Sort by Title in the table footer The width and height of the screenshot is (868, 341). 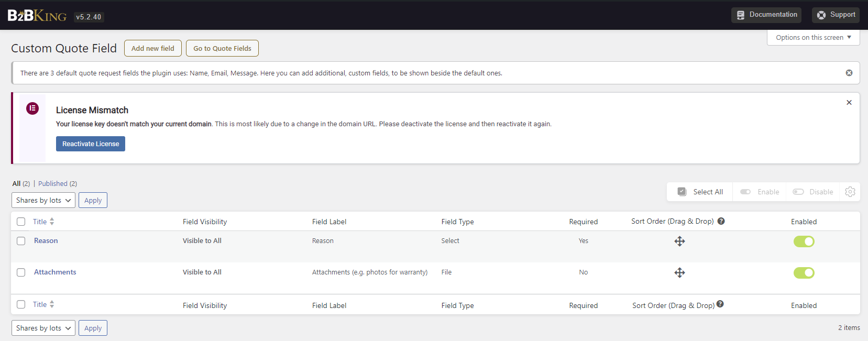[43, 304]
